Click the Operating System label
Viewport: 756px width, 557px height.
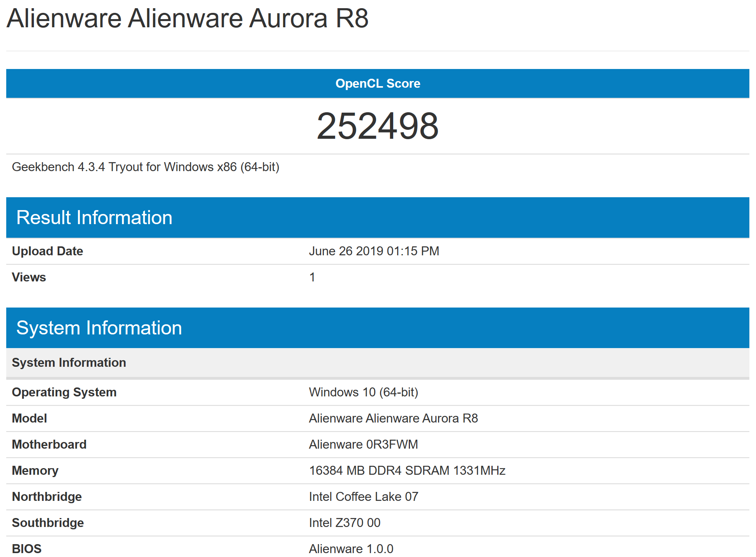pyautogui.click(x=64, y=392)
